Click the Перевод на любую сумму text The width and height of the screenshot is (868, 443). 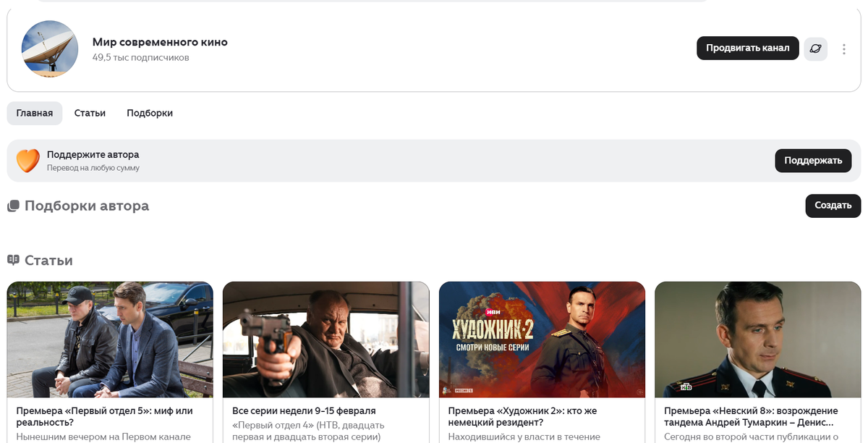93,168
